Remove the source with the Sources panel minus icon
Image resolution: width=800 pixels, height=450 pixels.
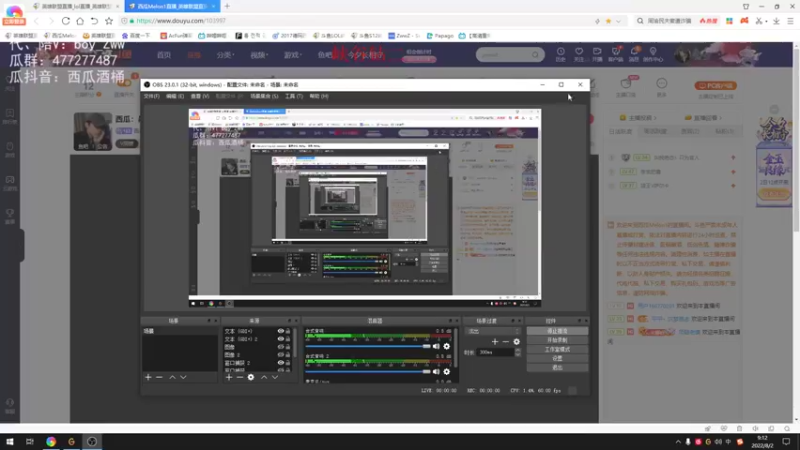[x=240, y=378]
